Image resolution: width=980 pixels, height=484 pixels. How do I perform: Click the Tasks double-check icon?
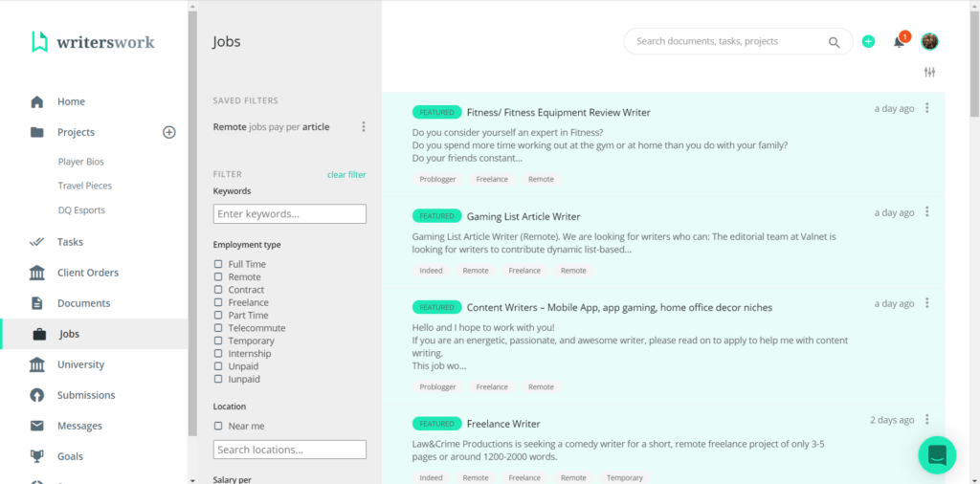click(37, 242)
